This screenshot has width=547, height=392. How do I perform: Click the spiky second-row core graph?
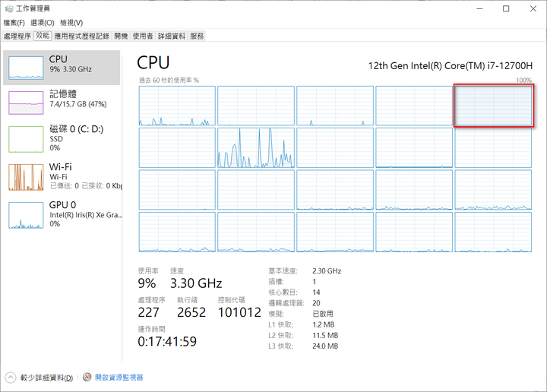click(256, 148)
